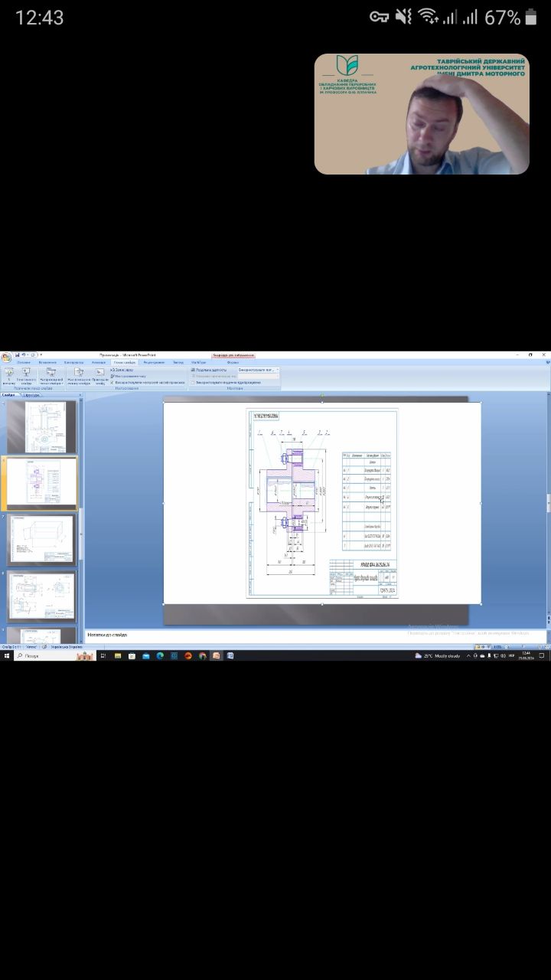
Task: Switch to the Основне (Home) ribbon tab
Action: (24, 362)
